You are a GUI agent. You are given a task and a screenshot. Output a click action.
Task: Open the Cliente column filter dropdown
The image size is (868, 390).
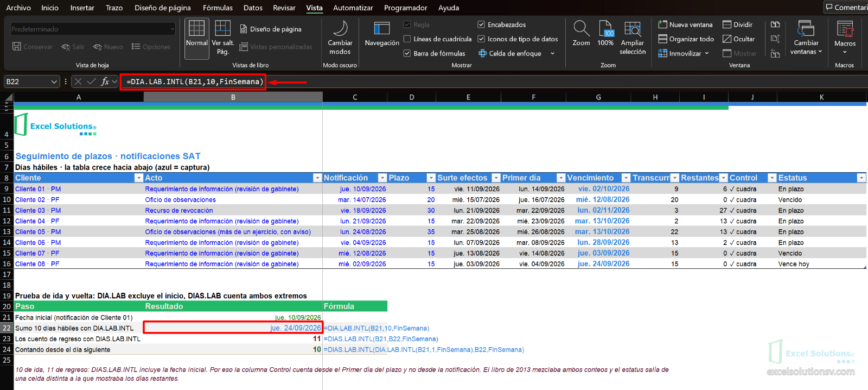[x=139, y=178]
